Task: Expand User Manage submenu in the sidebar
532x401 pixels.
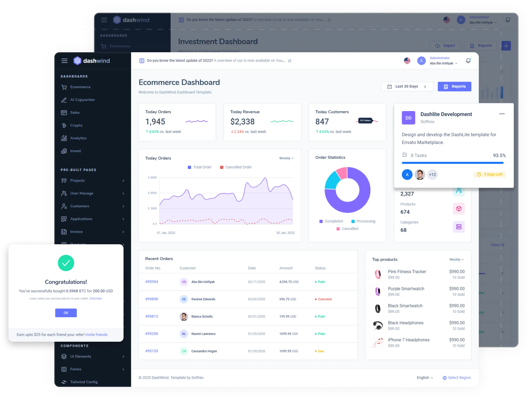Action: pos(93,193)
